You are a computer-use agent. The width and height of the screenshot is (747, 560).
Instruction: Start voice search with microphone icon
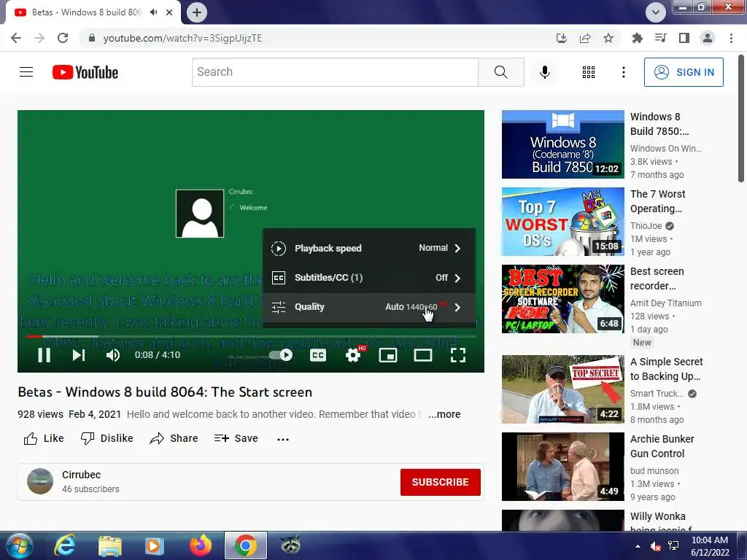[544, 72]
